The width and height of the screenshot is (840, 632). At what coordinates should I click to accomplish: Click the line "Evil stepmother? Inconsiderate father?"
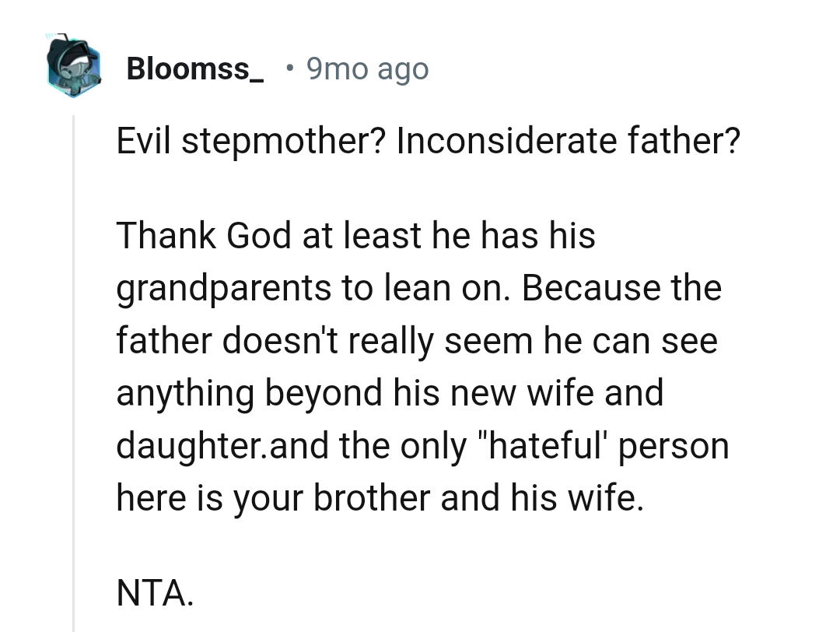427,142
